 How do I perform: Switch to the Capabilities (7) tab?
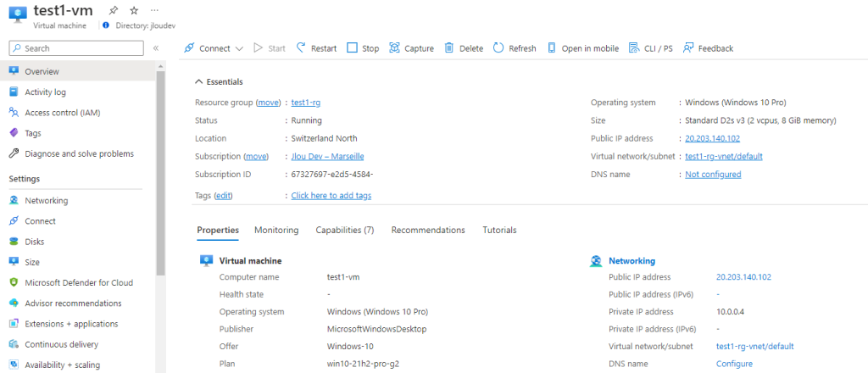[345, 230]
